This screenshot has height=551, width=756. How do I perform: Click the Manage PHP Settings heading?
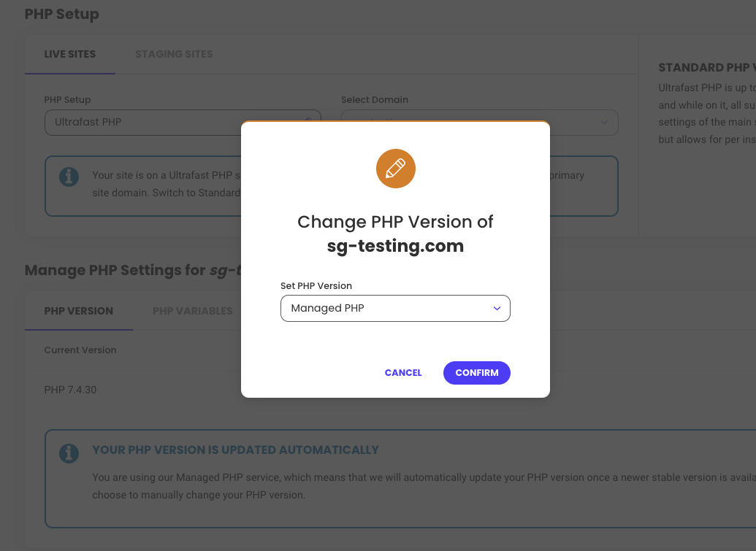[131, 270]
